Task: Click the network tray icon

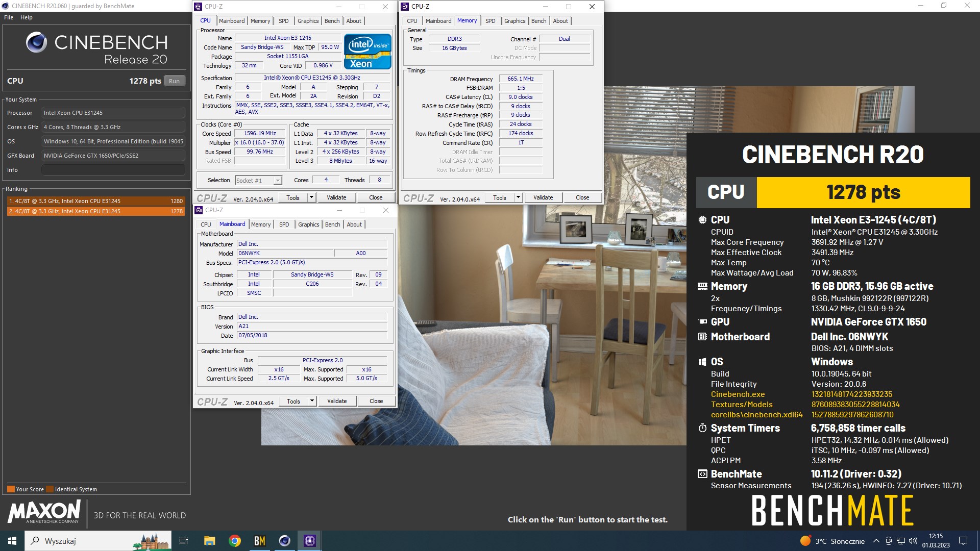Action: pos(901,541)
